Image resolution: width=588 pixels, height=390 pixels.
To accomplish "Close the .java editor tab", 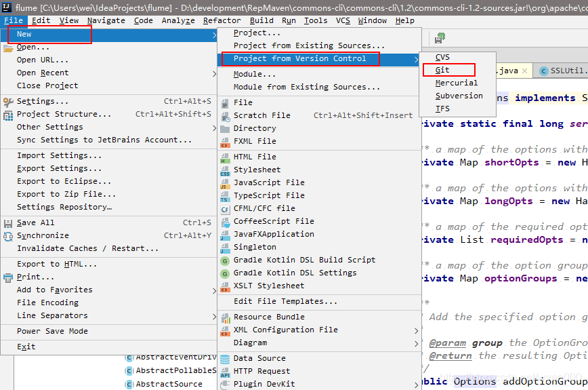I will 524,71.
